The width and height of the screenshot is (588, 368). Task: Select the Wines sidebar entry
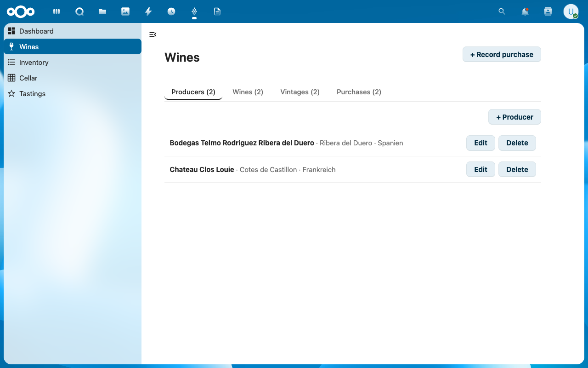click(73, 46)
